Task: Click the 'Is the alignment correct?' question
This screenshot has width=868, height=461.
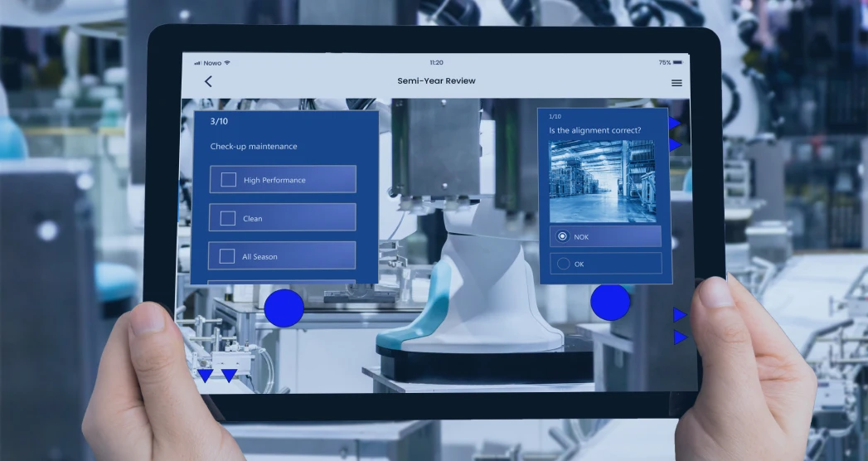Action: pyautogui.click(x=595, y=131)
